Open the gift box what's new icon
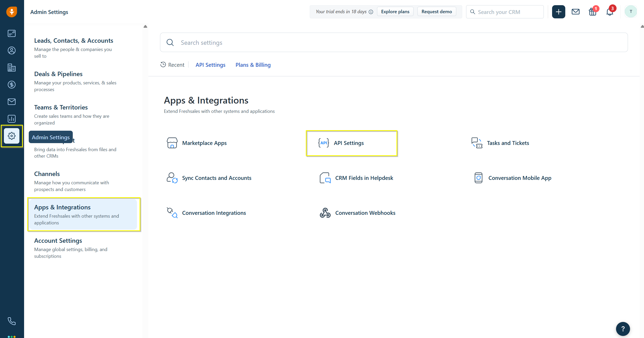Image resolution: width=644 pixels, height=338 pixels. pos(593,12)
